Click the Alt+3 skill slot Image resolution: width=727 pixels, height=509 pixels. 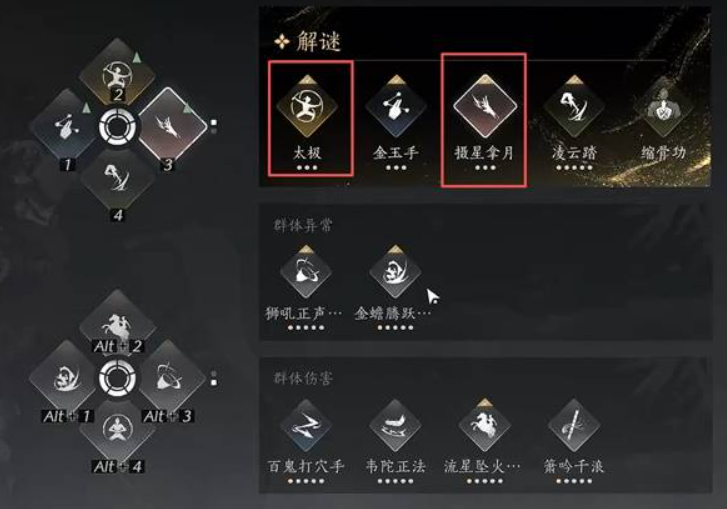point(171,378)
